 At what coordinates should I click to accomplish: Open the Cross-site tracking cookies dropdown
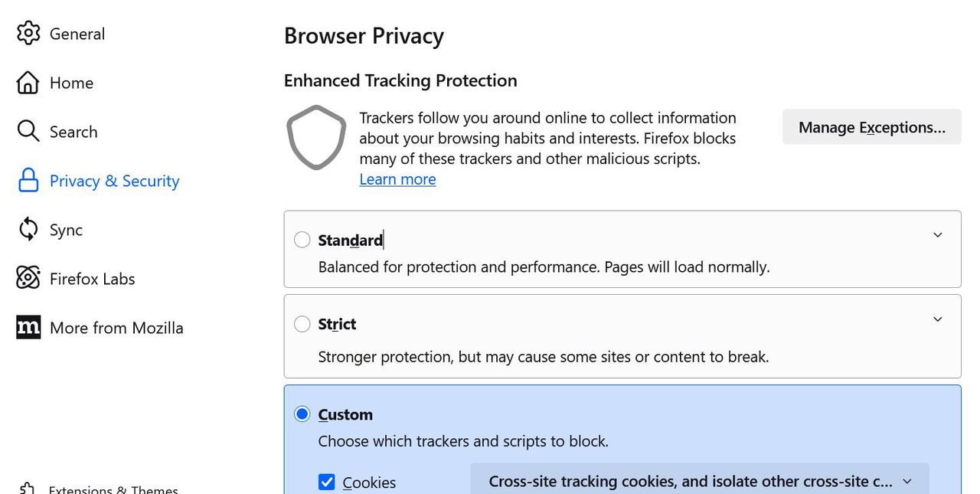click(x=699, y=482)
